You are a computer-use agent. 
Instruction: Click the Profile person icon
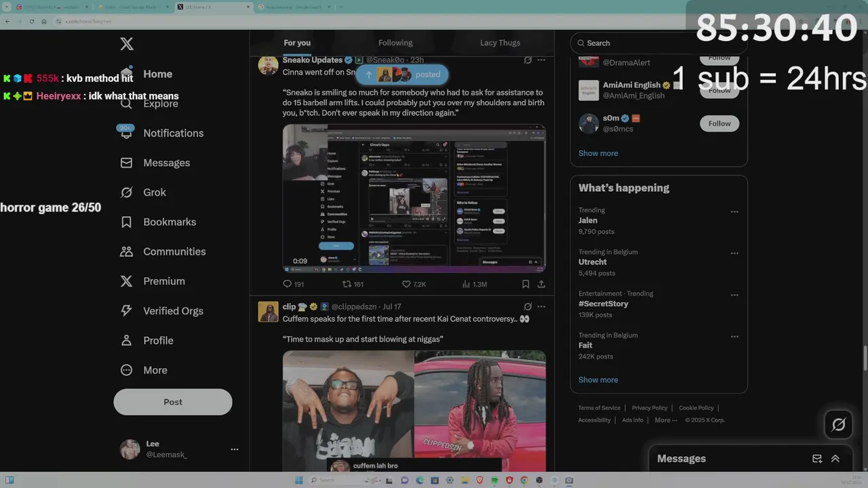tap(126, 340)
